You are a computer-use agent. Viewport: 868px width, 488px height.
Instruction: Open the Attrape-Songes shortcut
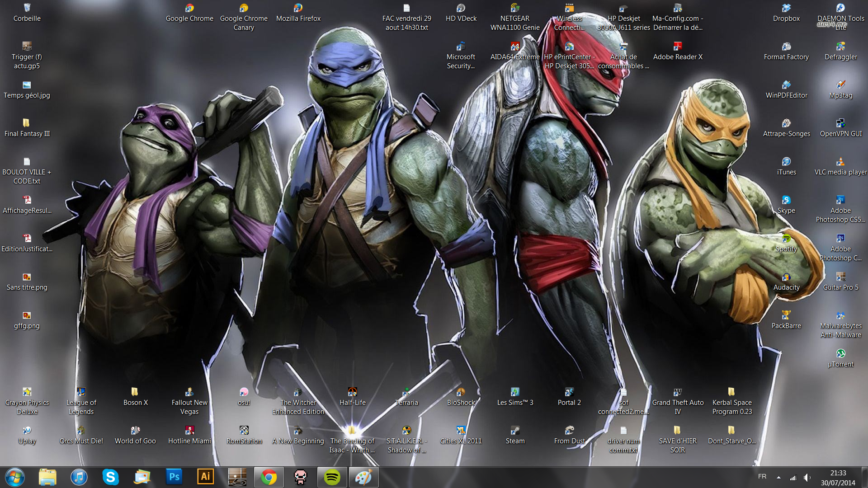point(786,128)
